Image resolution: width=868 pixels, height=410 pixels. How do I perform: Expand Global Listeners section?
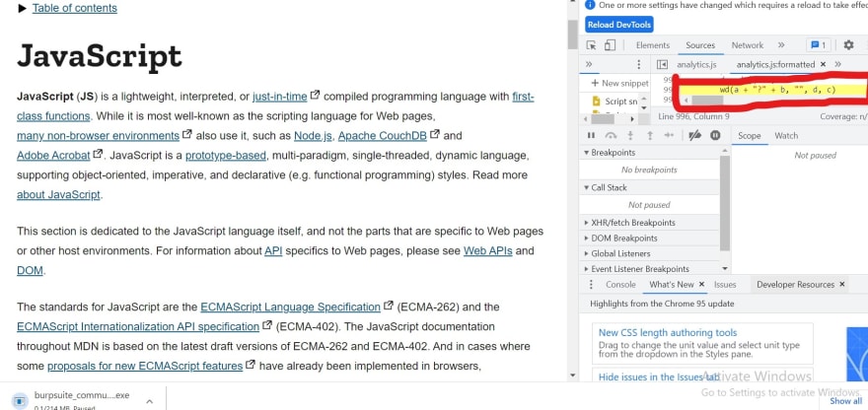(649, 253)
